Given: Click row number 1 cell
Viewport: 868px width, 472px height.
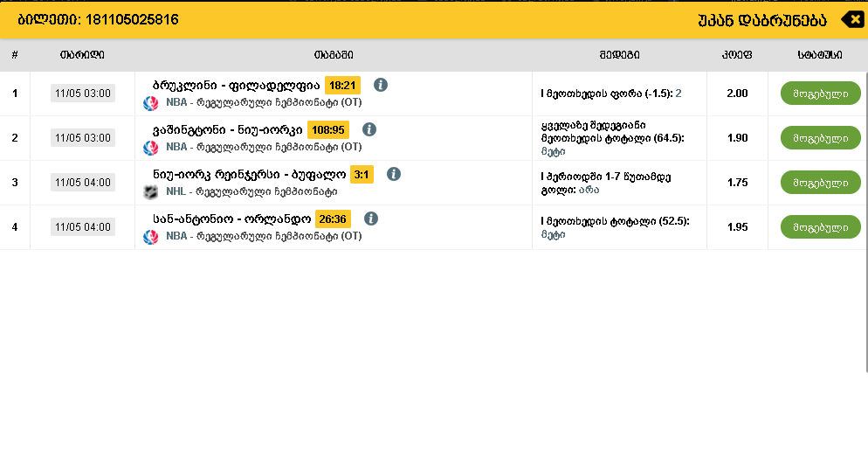Looking at the screenshot, I should (x=15, y=93).
